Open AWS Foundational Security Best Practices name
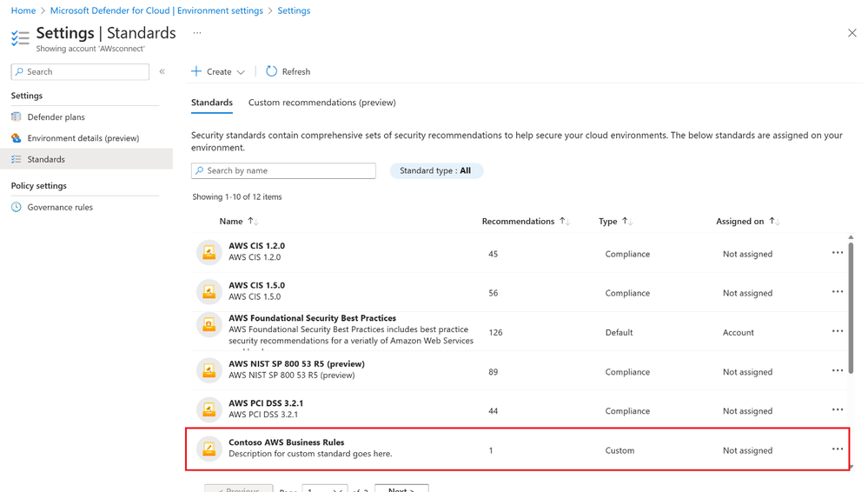This screenshot has height=492, width=868. coord(312,318)
